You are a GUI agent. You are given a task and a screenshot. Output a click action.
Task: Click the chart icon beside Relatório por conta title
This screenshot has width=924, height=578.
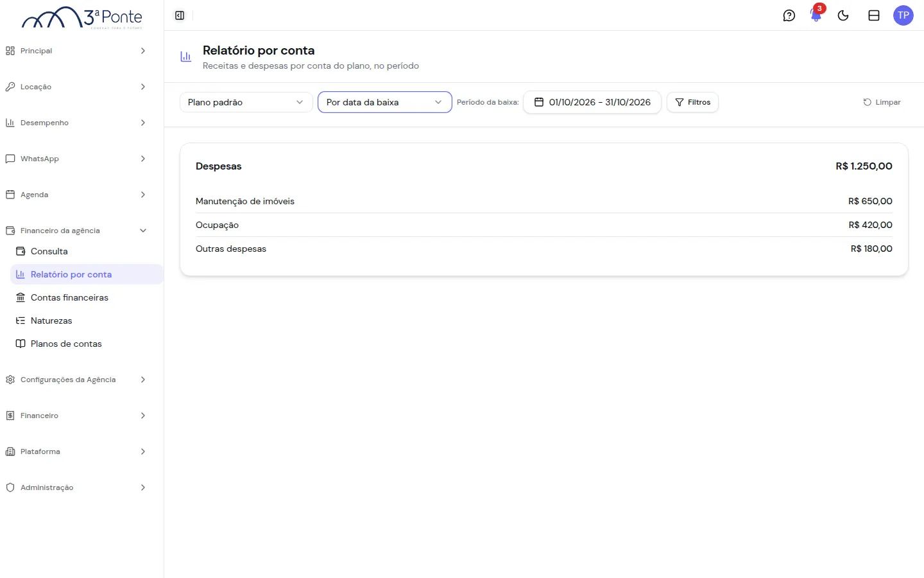186,57
